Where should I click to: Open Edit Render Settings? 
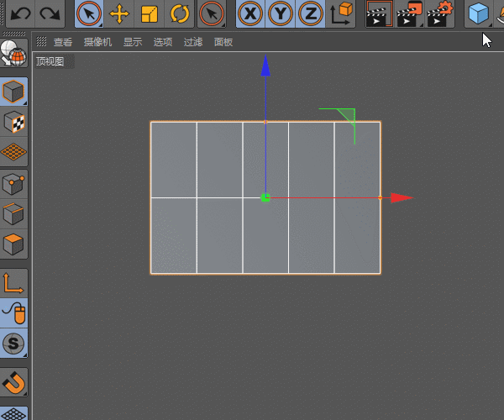pos(439,13)
